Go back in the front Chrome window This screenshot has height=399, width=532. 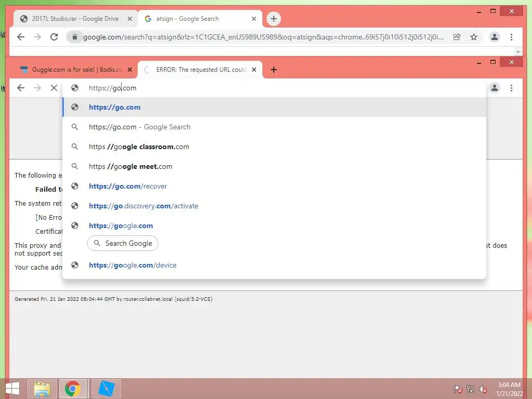21,88
